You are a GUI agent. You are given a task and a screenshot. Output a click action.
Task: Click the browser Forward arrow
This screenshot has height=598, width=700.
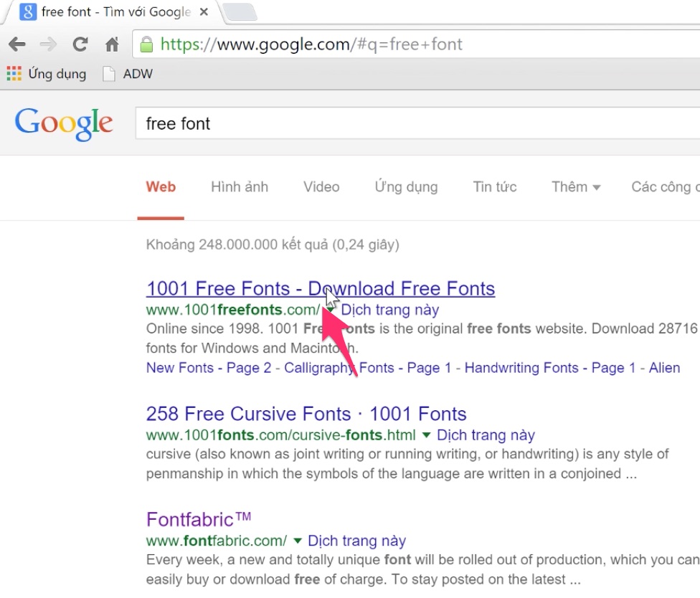(48, 44)
